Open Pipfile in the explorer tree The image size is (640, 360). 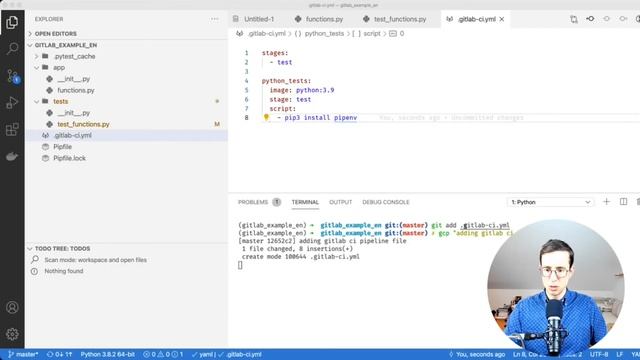click(127, 147)
